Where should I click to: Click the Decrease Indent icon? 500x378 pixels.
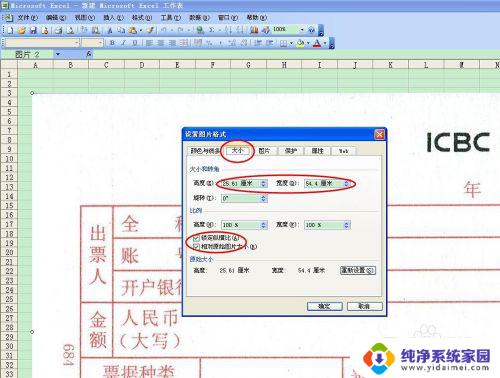[258, 43]
